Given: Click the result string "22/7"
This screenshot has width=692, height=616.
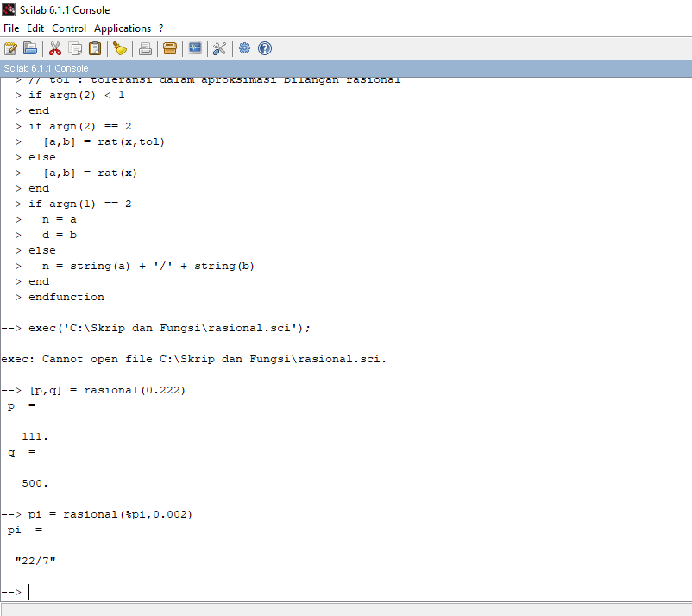Looking at the screenshot, I should (35, 561).
